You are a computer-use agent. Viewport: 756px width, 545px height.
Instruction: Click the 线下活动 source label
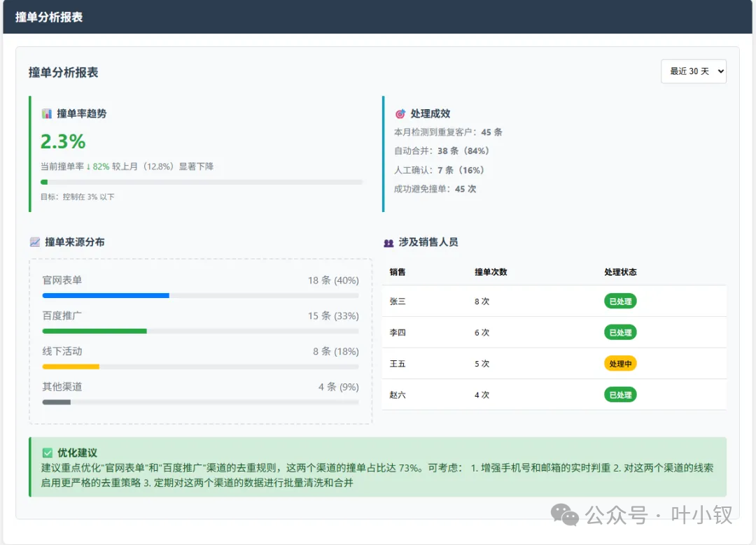62,351
